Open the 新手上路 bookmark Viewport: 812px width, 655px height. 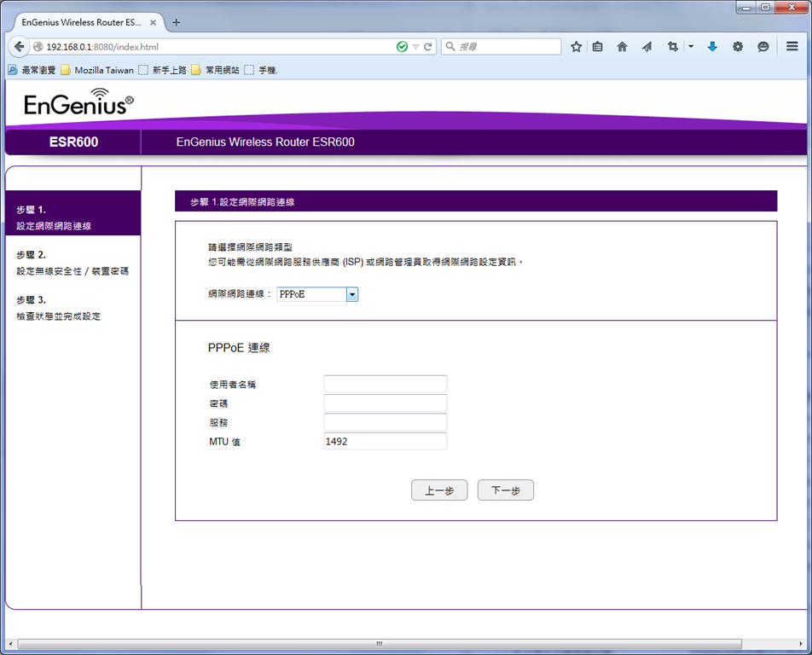(x=163, y=70)
